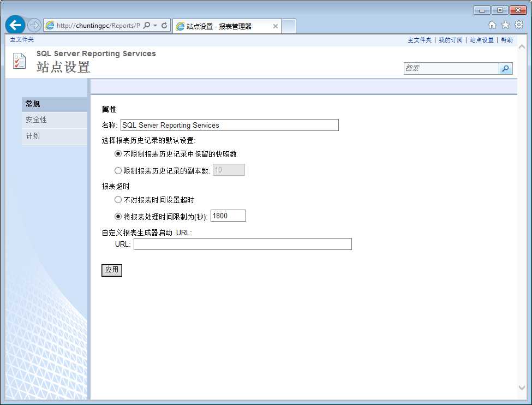Click the page scrollbar up arrow
532x405 pixels.
pos(522,47)
